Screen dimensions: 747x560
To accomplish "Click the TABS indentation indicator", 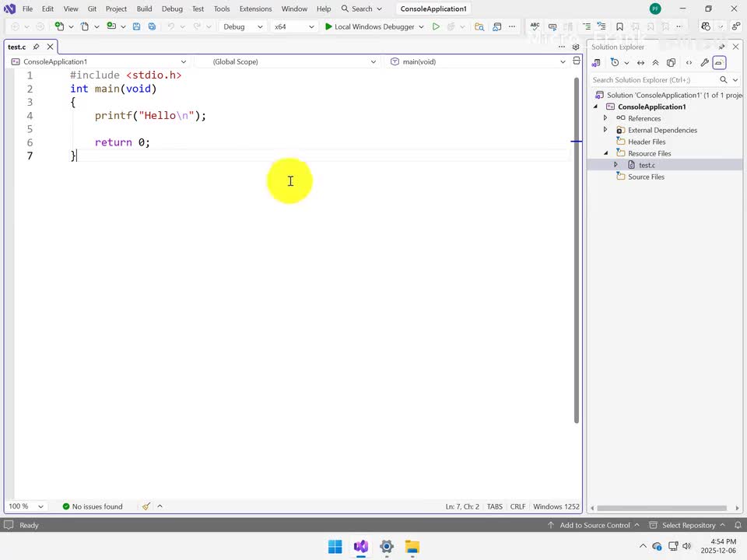I will [x=495, y=506].
